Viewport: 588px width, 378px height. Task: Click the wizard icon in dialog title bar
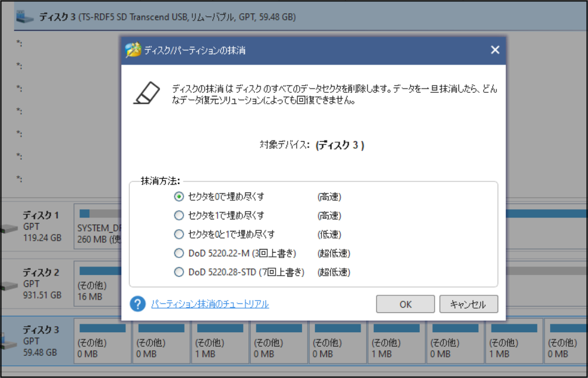coord(133,50)
